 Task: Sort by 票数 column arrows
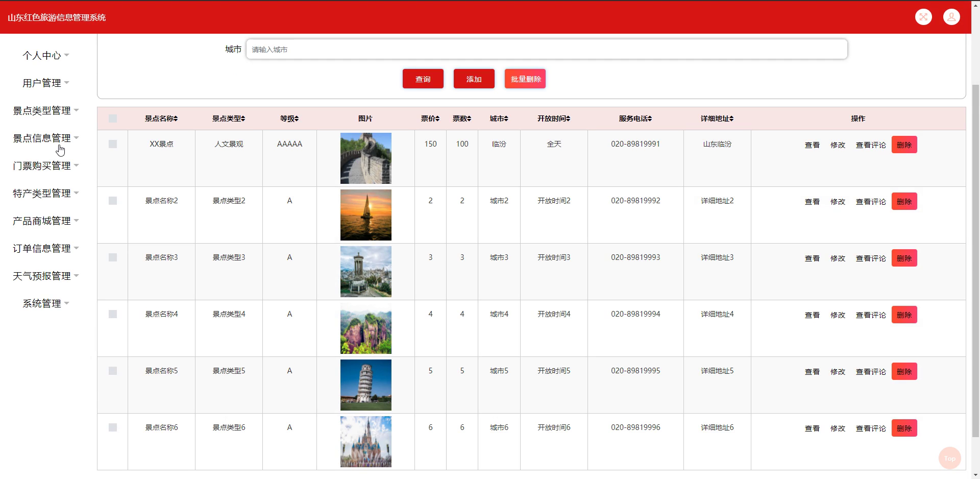(469, 118)
